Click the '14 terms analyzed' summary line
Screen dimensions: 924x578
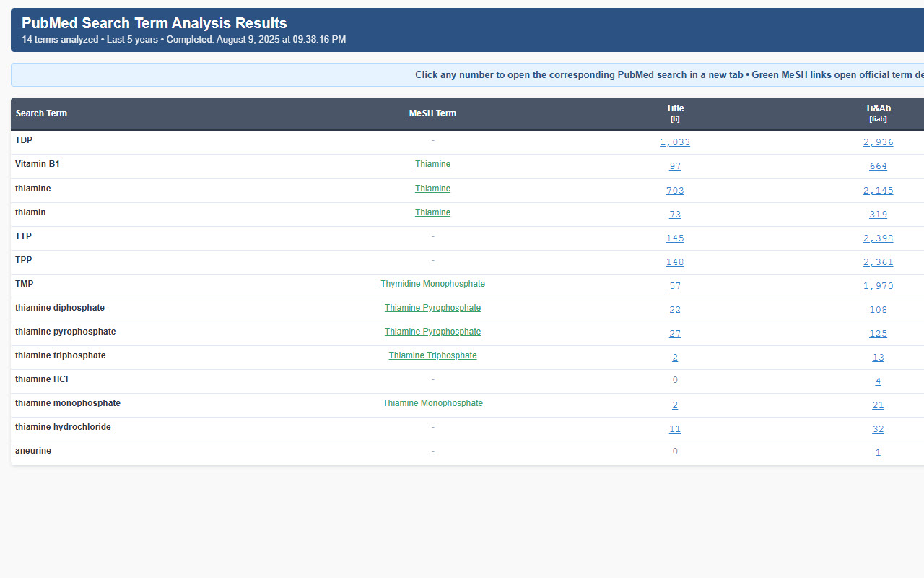[183, 40]
